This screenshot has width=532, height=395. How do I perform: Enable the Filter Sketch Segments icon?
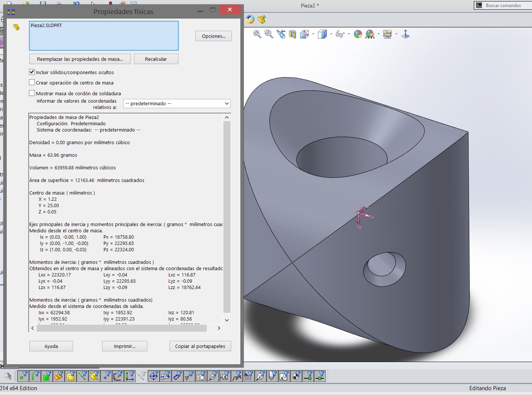point(130,376)
